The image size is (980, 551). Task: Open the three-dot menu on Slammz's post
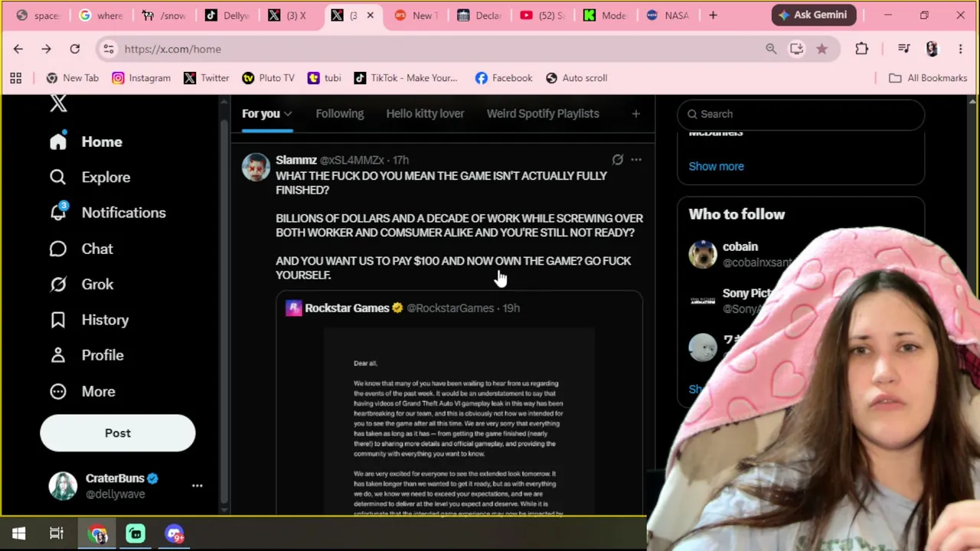[636, 160]
